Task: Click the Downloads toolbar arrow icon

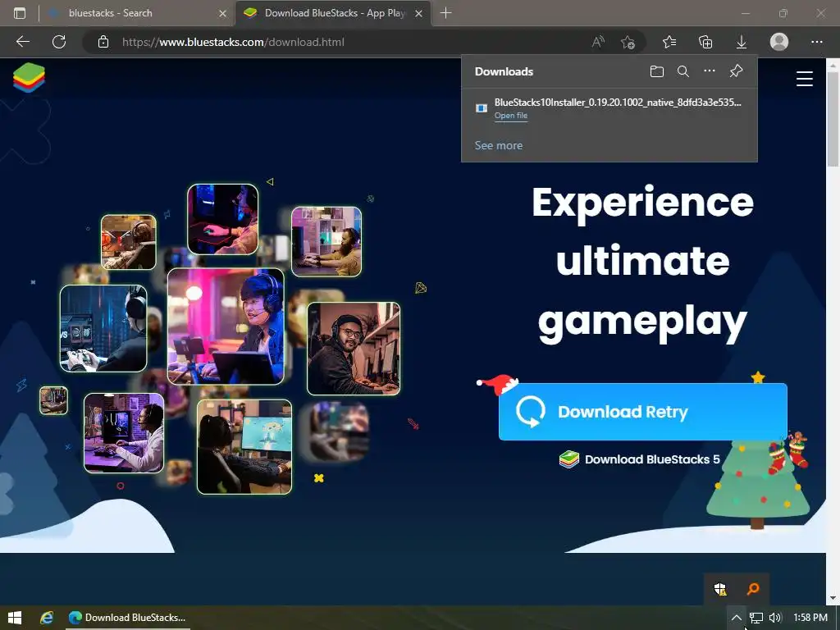Action: (742, 42)
